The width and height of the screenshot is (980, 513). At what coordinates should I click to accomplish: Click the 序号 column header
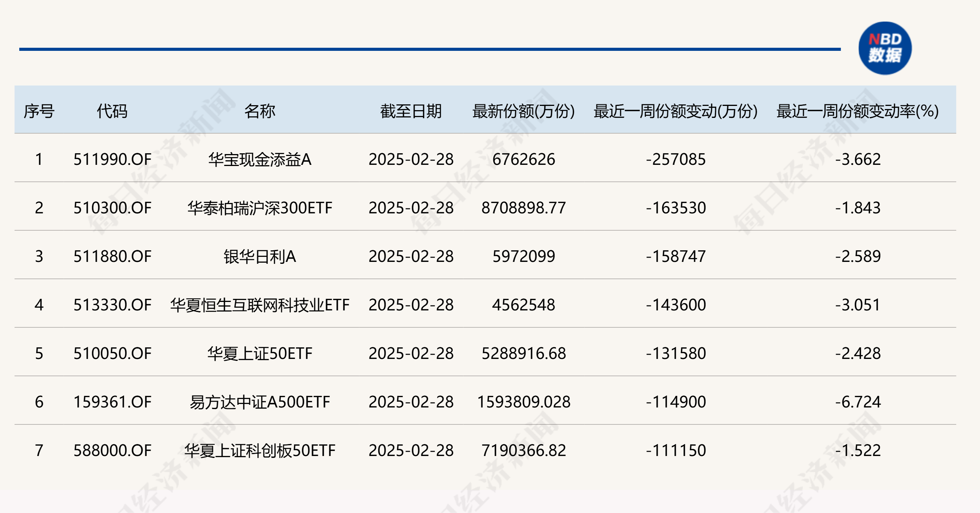[x=39, y=111]
